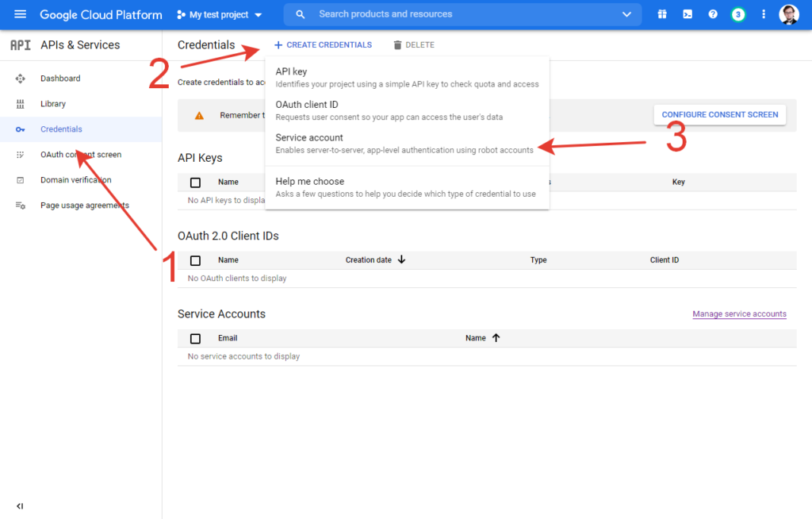
Task: Activate Cloud Shell terminal icon
Action: 688,14
